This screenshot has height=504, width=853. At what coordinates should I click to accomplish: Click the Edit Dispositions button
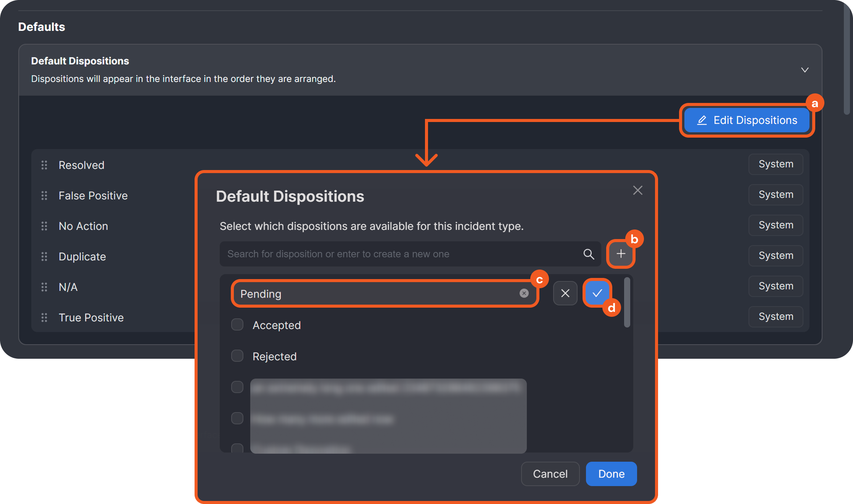click(x=747, y=120)
